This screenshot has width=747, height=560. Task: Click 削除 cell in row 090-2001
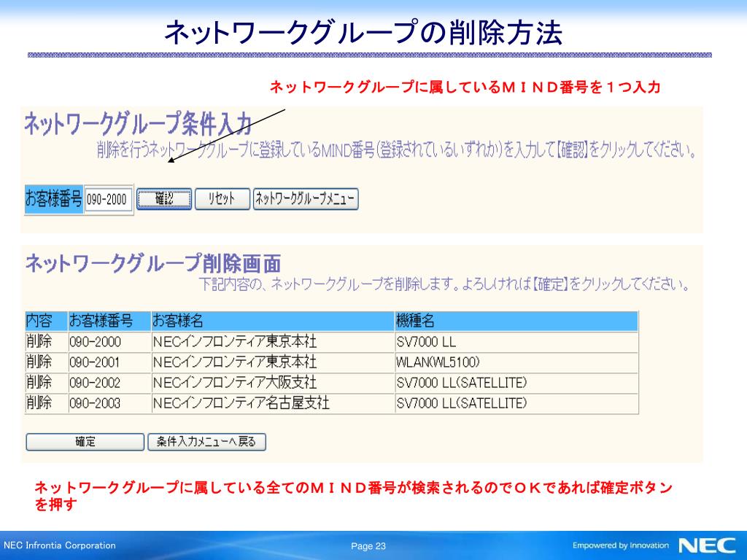click(x=46, y=362)
